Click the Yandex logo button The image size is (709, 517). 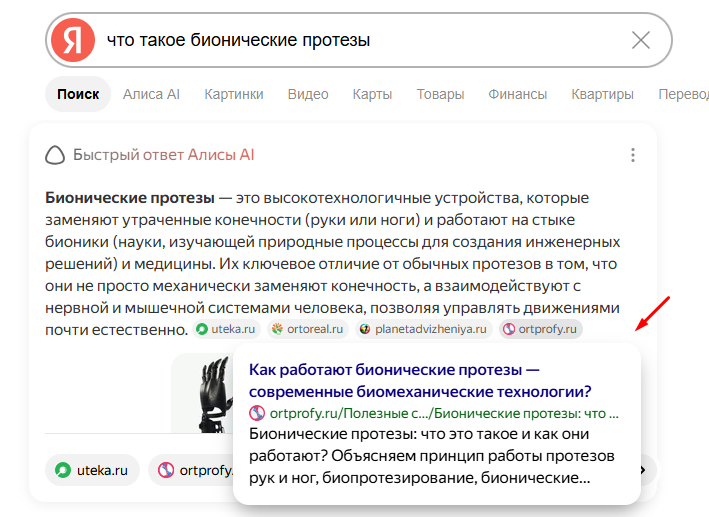73,40
